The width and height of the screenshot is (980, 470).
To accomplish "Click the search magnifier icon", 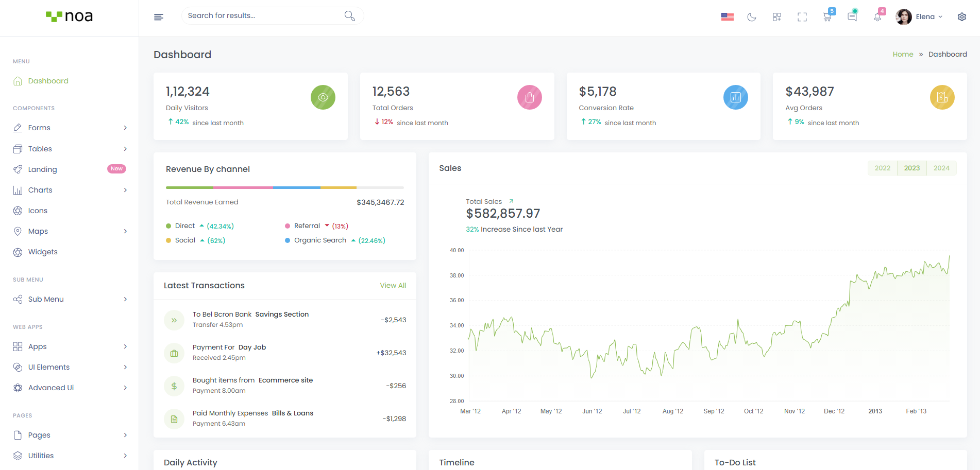I will click(x=350, y=16).
